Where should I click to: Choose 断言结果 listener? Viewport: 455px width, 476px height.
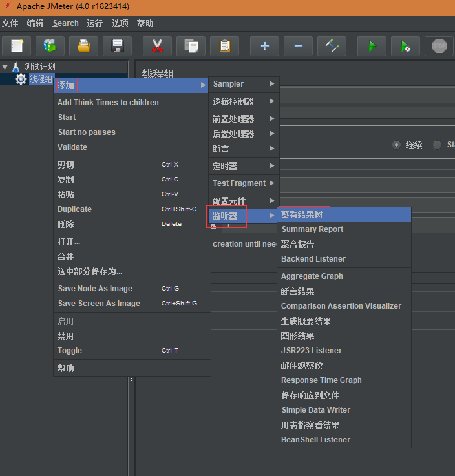tap(344, 291)
